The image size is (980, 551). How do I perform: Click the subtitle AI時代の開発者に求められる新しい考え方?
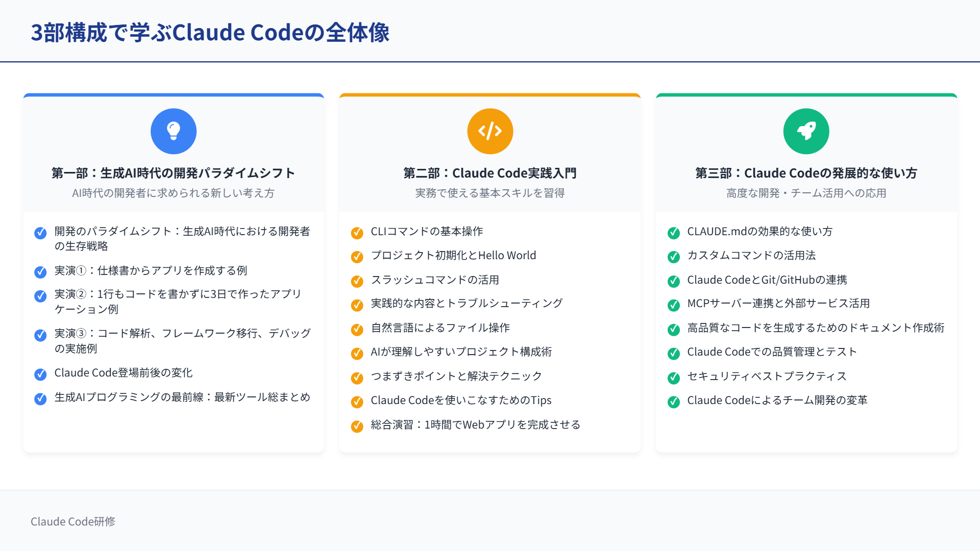tap(174, 193)
